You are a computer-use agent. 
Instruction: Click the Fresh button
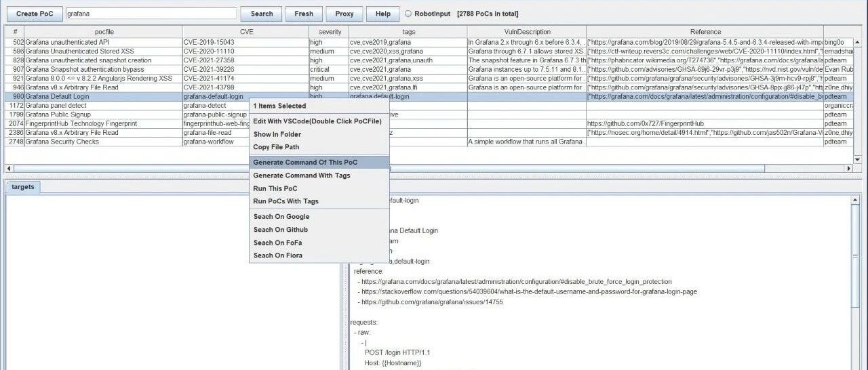(304, 14)
